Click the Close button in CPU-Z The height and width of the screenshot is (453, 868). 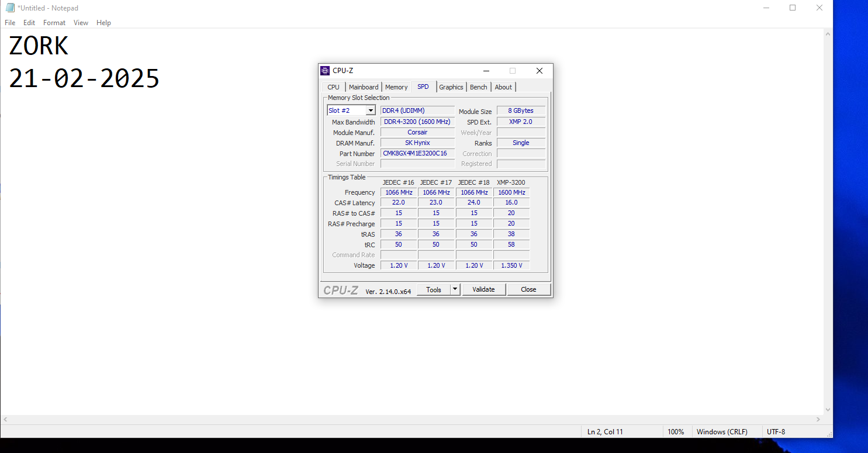pyautogui.click(x=528, y=289)
